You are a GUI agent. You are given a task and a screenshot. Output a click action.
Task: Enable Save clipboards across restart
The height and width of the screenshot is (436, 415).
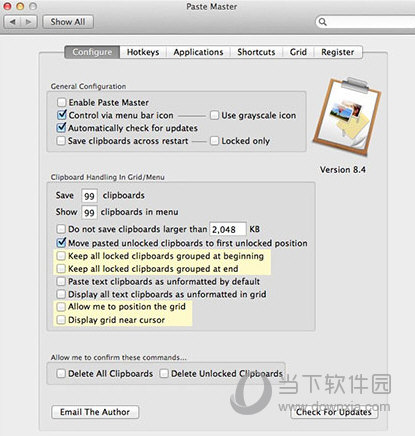click(x=61, y=141)
